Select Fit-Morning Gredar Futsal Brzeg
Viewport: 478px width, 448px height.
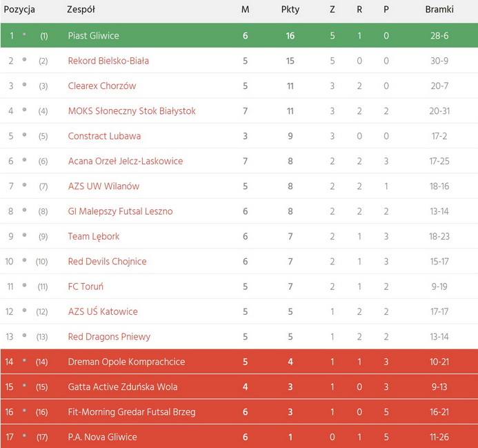click(131, 412)
